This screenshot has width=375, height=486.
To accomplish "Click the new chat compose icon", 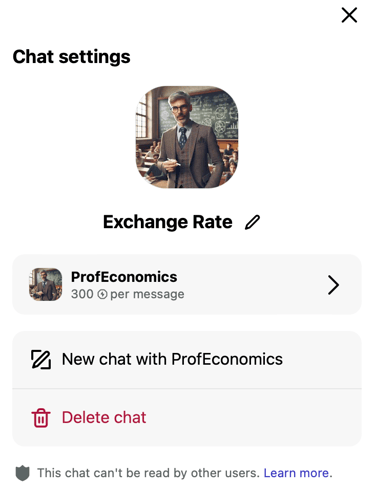I will [x=41, y=359].
